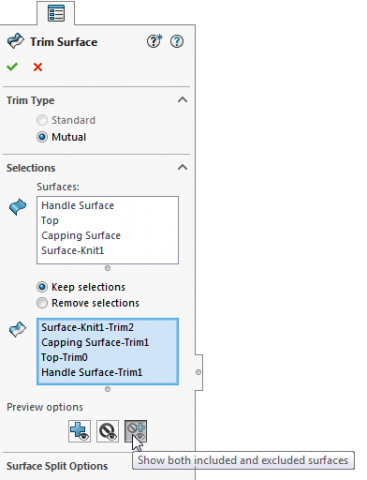Select the Mutual trim type
The width and height of the screenshot is (367, 480).
click(61, 137)
